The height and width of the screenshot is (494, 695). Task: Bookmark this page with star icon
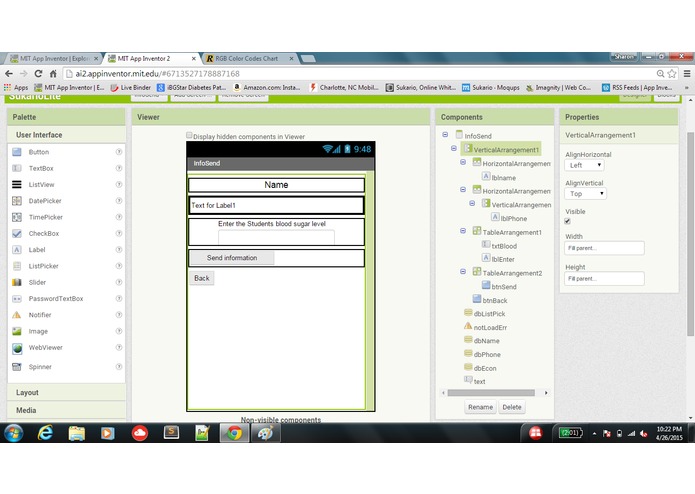672,74
